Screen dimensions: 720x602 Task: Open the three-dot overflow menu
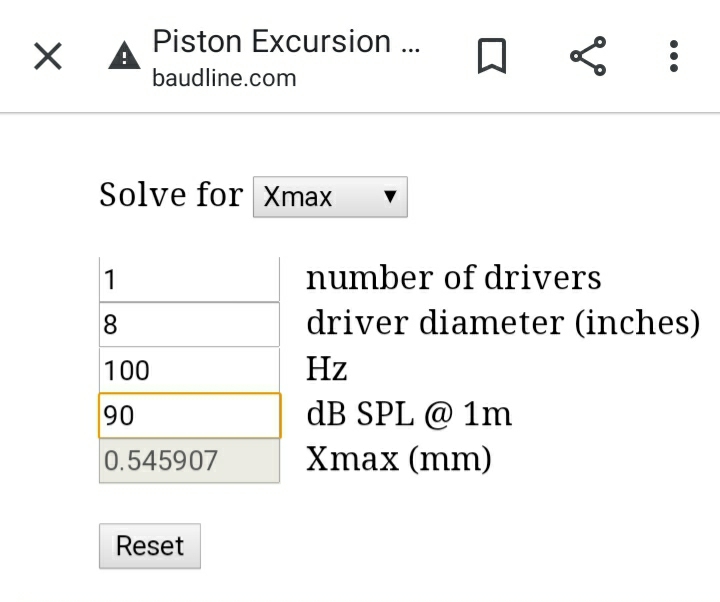tap(674, 56)
